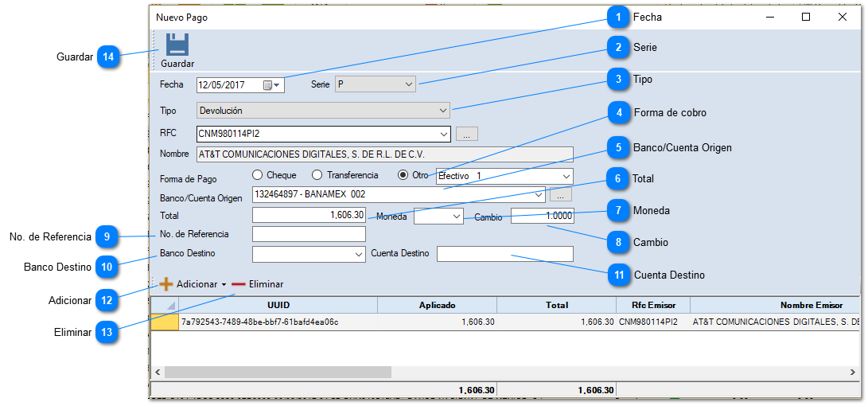Click the Adicionar plus icon
Image resolution: width=868 pixels, height=406 pixels.
[x=166, y=284]
